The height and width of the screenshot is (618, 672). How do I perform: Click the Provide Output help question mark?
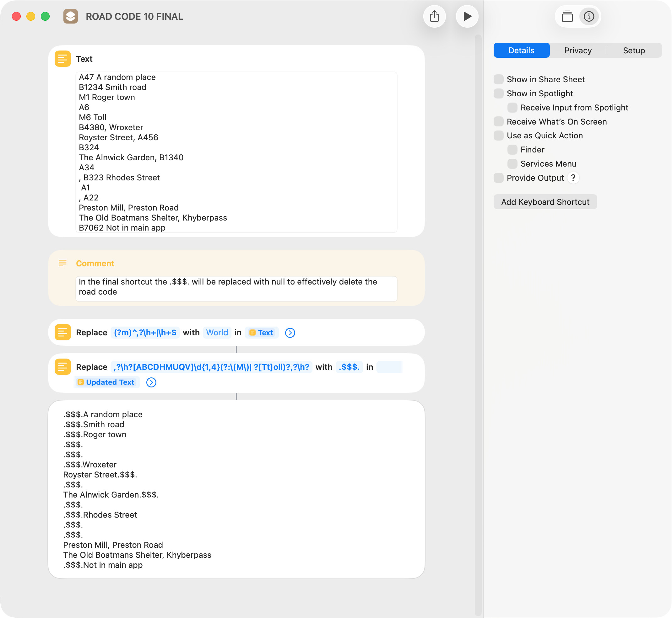[573, 178]
